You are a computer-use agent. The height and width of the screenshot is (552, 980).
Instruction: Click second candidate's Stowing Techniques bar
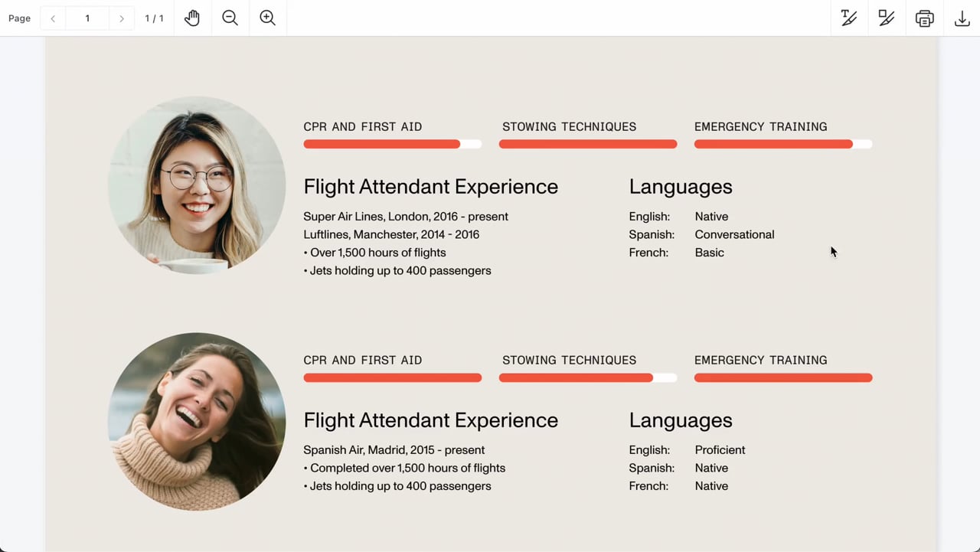click(x=587, y=377)
